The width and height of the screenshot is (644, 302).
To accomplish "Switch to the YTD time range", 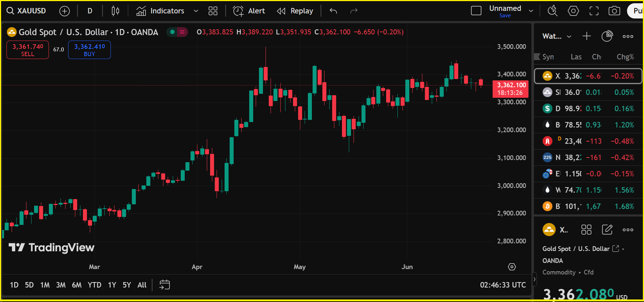I will coord(95,285).
